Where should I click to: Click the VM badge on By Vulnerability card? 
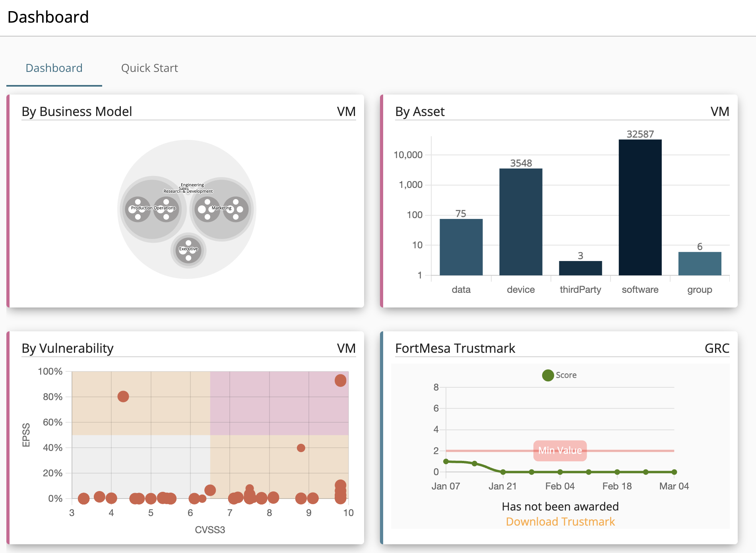click(x=346, y=348)
